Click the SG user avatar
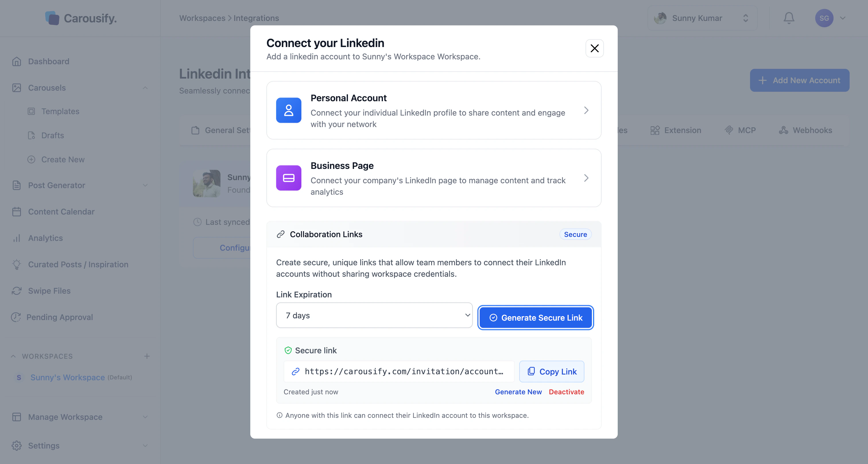 coord(824,18)
